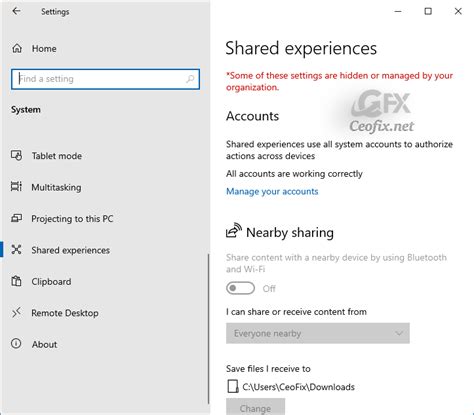Click the Find a setting search field
The width and height of the screenshot is (474, 415).
[105, 79]
